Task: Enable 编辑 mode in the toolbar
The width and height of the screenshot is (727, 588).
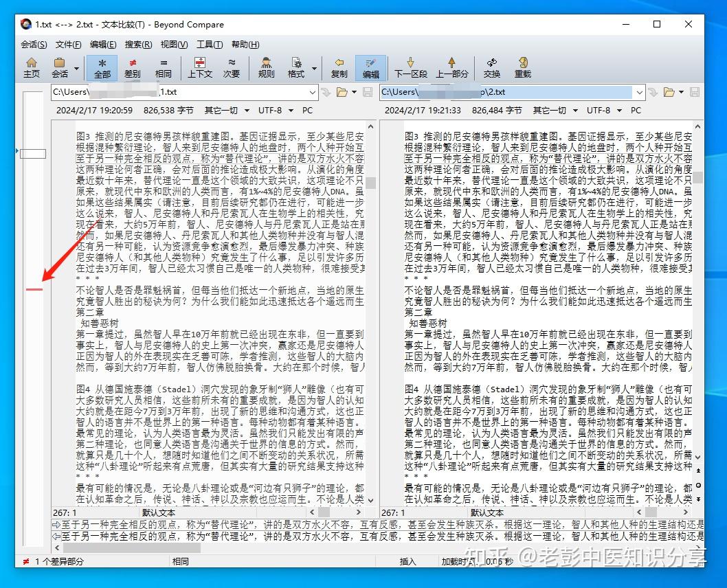Action: coord(371,69)
